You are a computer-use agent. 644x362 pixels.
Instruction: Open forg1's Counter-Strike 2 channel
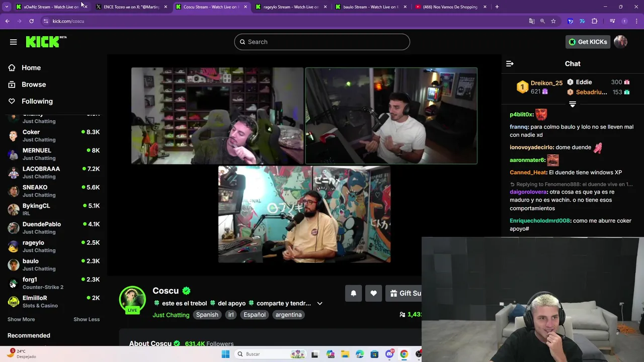53,283
